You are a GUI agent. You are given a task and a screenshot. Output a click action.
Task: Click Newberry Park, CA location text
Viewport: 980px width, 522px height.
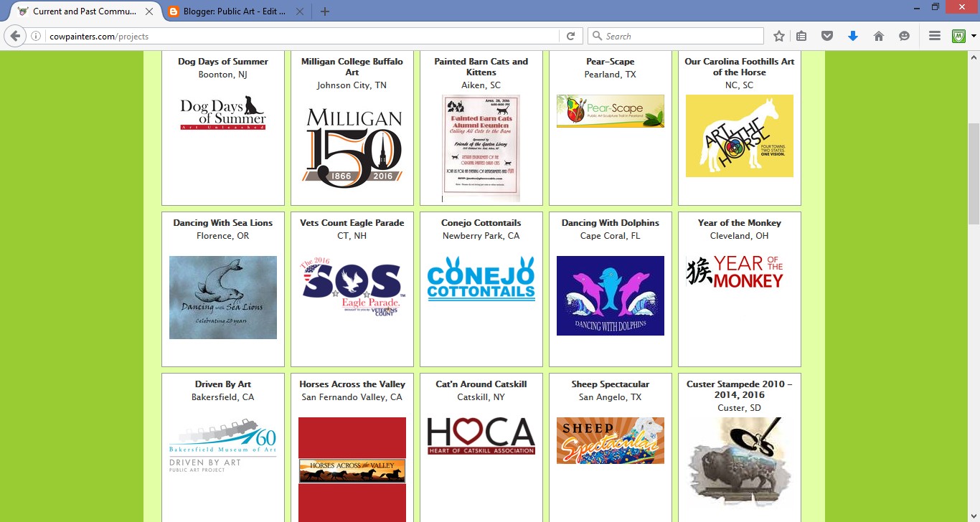click(x=481, y=236)
